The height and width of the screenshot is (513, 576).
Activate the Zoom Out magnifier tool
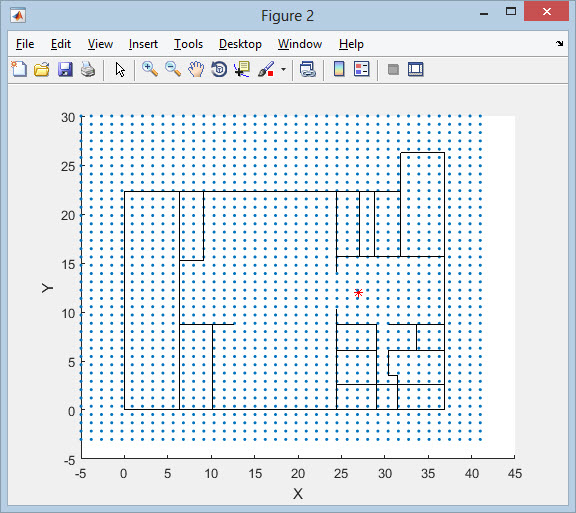[173, 69]
